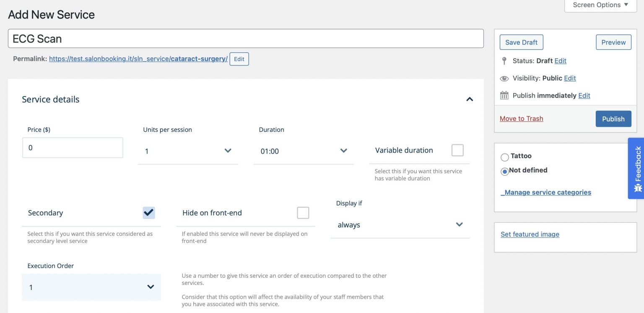This screenshot has width=644, height=313.
Task: Click Move to Trash link
Action: (521, 119)
